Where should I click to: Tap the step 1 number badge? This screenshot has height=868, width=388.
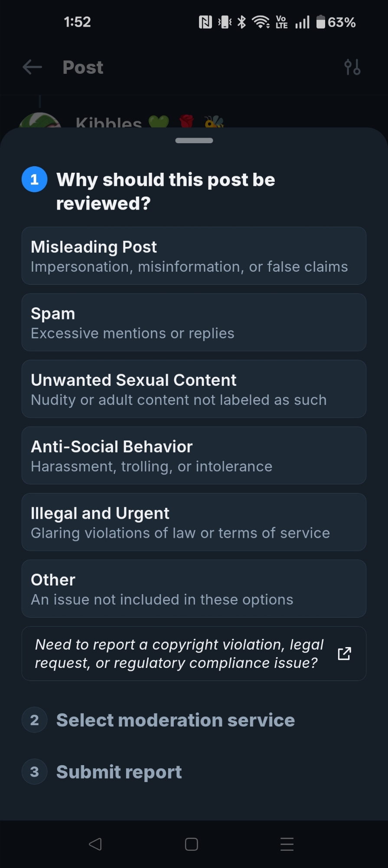pyautogui.click(x=35, y=179)
